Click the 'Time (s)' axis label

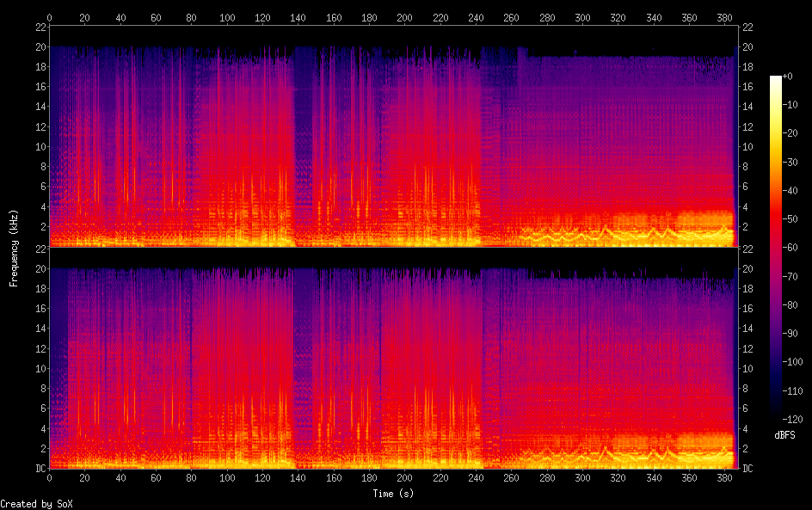pyautogui.click(x=393, y=494)
